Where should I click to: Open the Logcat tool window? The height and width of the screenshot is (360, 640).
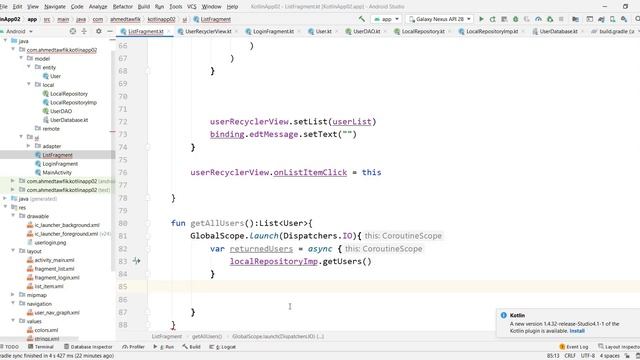pos(222,347)
